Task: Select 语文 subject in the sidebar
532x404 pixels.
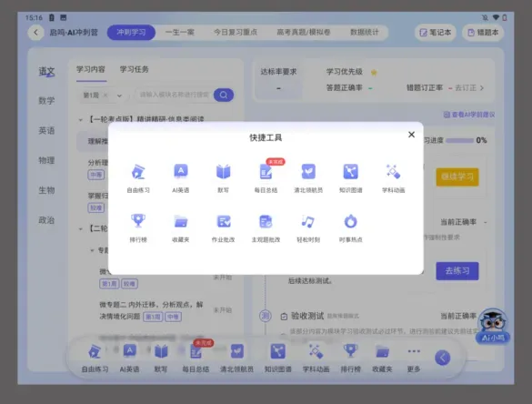Action: click(46, 71)
